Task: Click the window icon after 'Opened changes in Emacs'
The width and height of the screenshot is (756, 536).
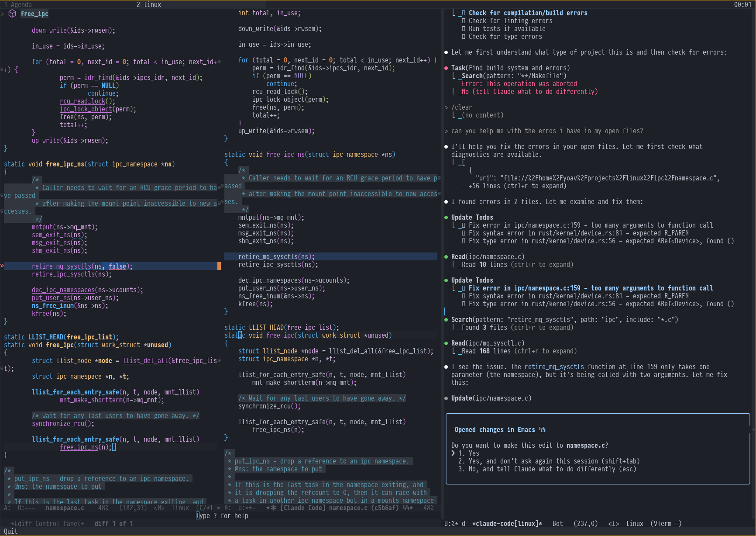Action: (x=542, y=429)
